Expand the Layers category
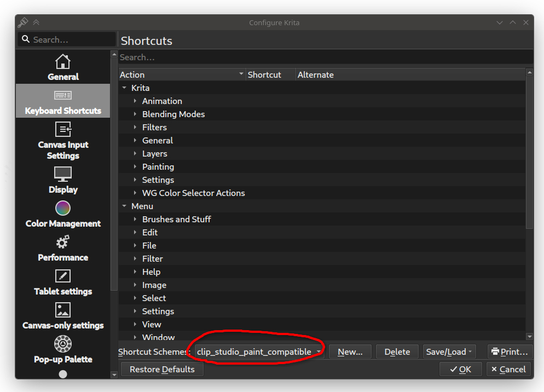 135,153
